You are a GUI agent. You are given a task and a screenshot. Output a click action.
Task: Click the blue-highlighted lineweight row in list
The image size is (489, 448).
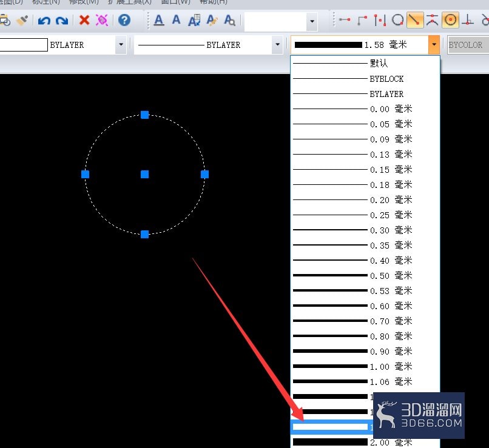(x=332, y=427)
